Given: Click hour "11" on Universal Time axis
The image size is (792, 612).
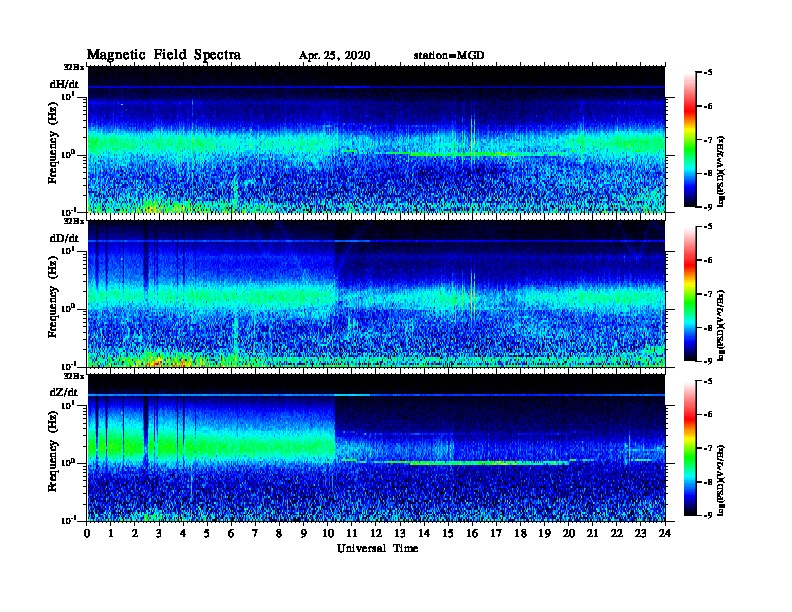Looking at the screenshot, I should point(352,533).
